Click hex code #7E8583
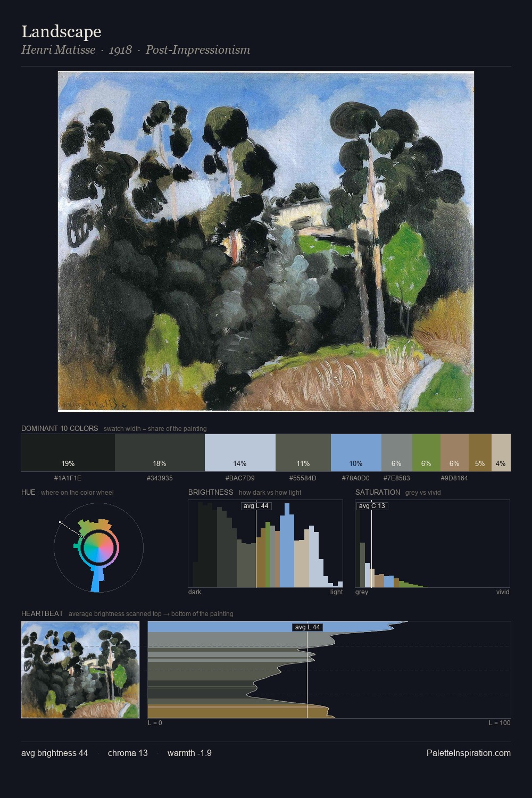 [x=396, y=478]
